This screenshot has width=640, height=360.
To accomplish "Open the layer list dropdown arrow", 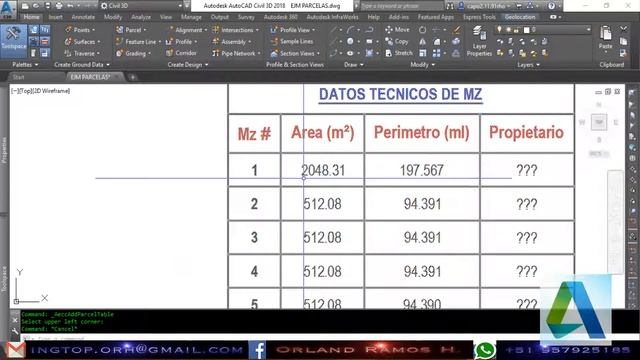I will point(588,30).
